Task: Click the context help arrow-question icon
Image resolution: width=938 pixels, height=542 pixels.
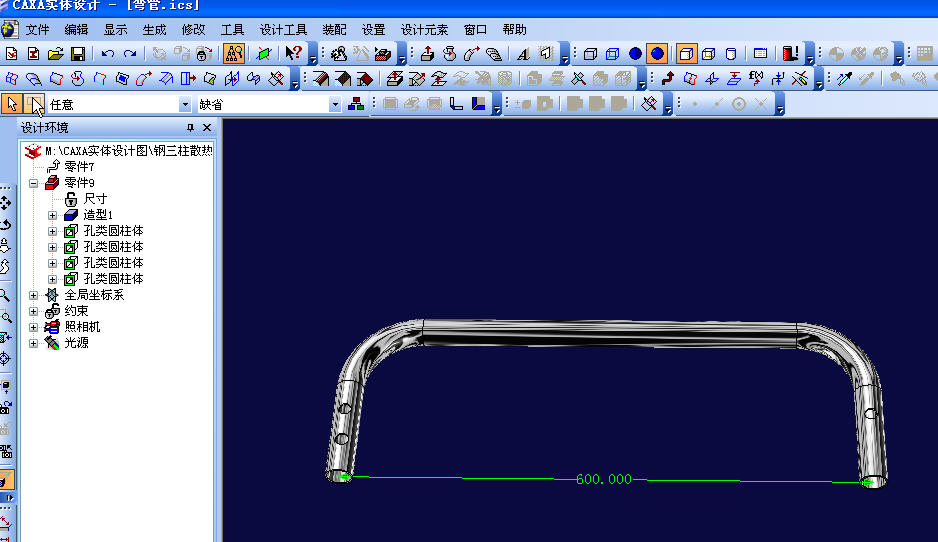Action: coord(294,53)
